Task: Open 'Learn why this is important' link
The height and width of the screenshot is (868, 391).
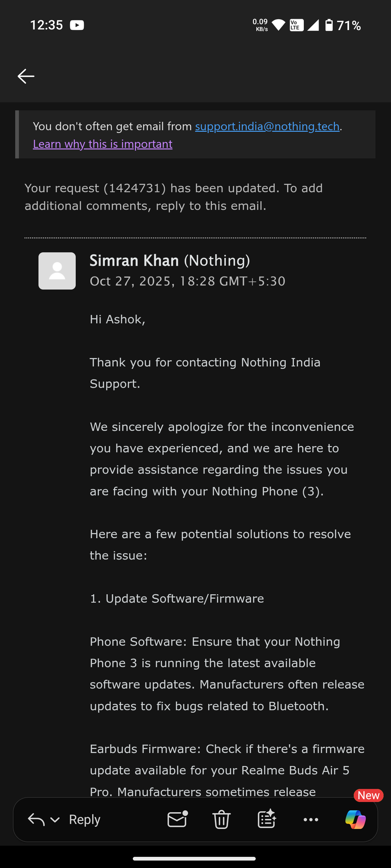Action: pyautogui.click(x=102, y=144)
